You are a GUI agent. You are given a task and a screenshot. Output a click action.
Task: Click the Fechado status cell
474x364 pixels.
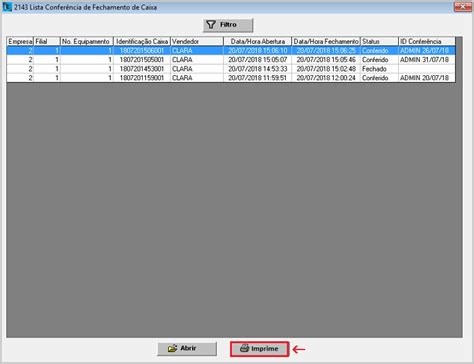click(380, 69)
